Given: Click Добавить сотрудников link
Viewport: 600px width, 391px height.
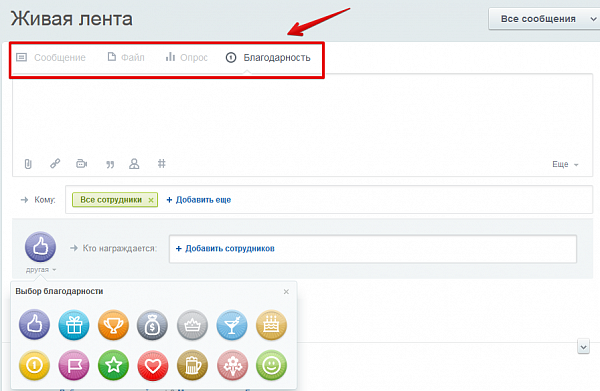Looking at the screenshot, I should (225, 249).
